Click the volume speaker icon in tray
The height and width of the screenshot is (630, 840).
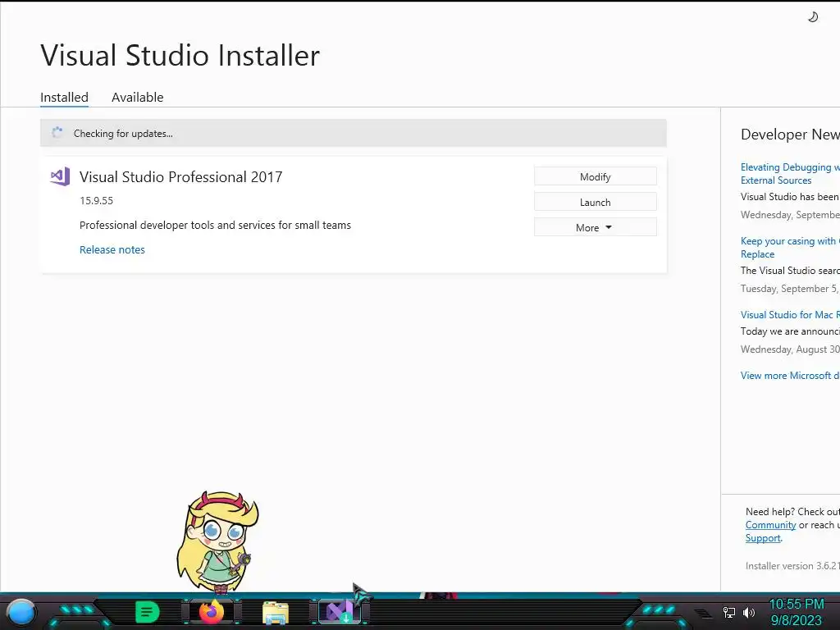[x=748, y=612]
